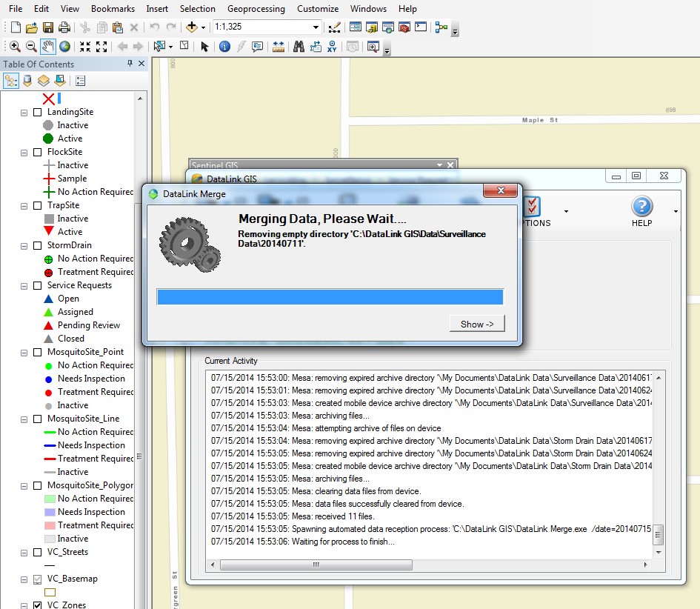
Task: Paste with the clipboard icon
Action: coord(118,27)
